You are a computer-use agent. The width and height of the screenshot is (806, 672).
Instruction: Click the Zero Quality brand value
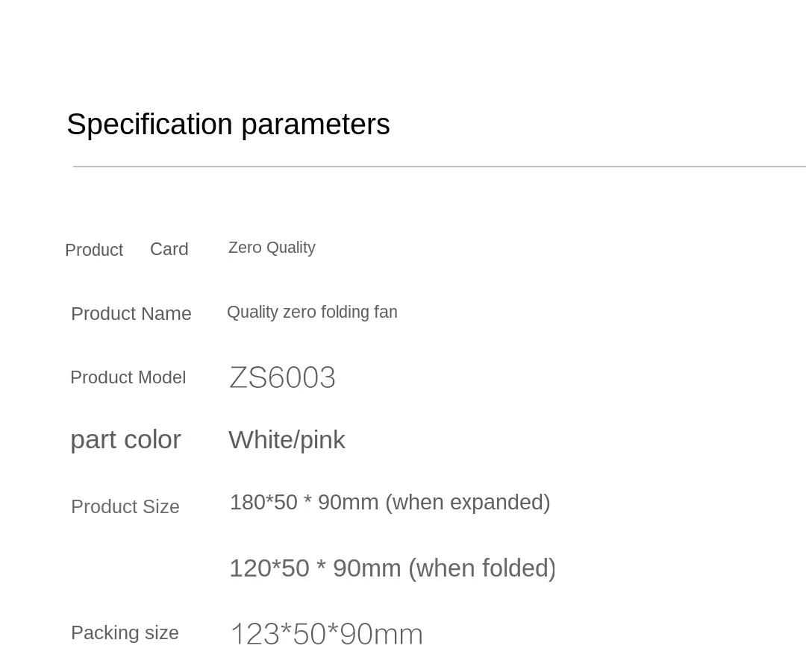272,248
